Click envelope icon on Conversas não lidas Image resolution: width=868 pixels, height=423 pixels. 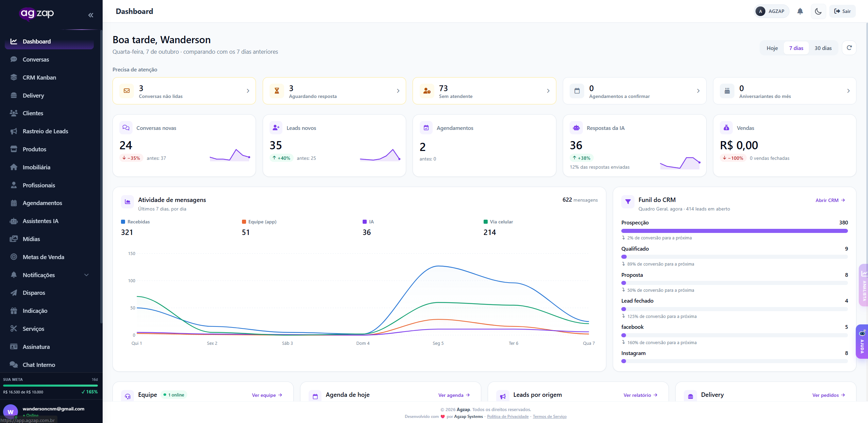(x=127, y=91)
